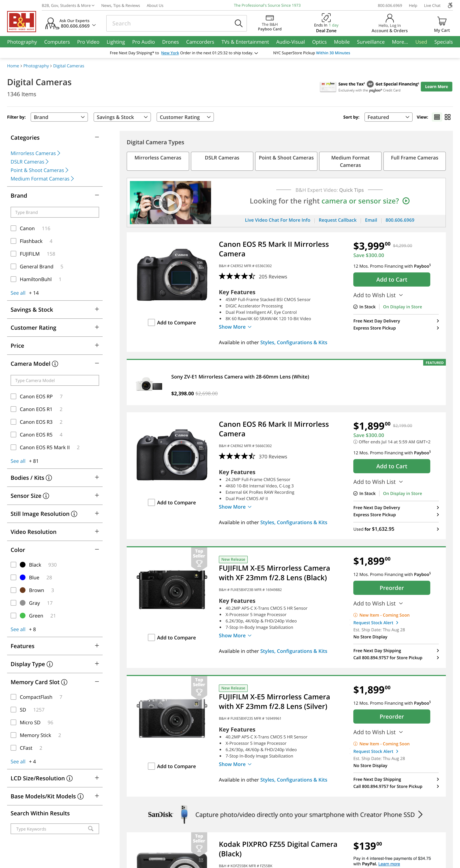The image size is (460, 868).
Task: Open My Cart
Action: (x=442, y=23)
